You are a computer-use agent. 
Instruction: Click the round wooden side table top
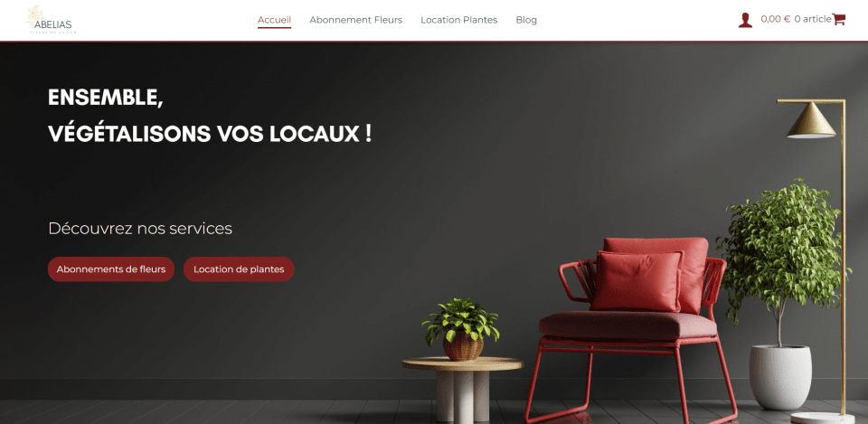[463, 363]
